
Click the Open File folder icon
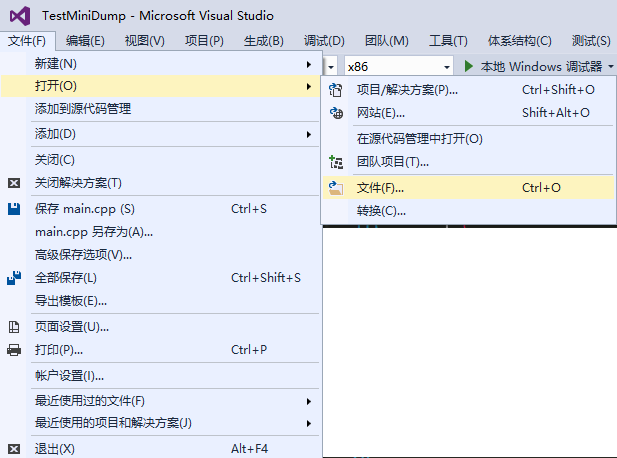coord(336,187)
